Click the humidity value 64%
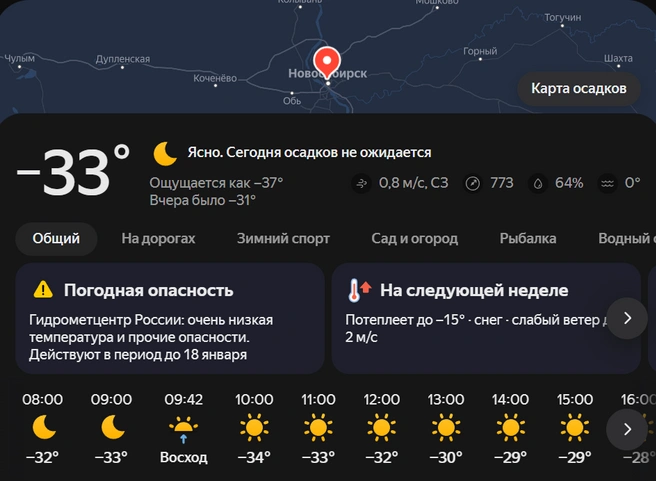 tap(569, 183)
